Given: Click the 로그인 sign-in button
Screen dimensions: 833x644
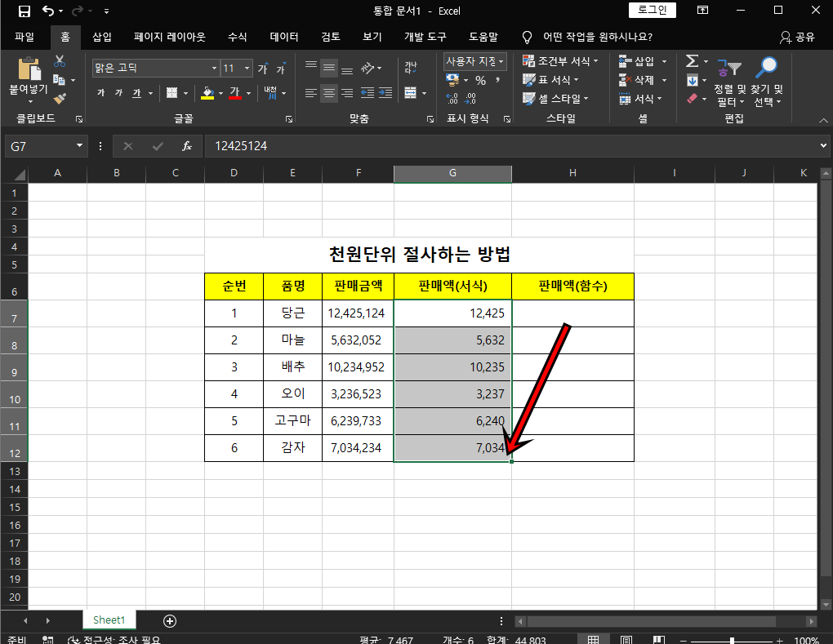Looking at the screenshot, I should click(653, 10).
